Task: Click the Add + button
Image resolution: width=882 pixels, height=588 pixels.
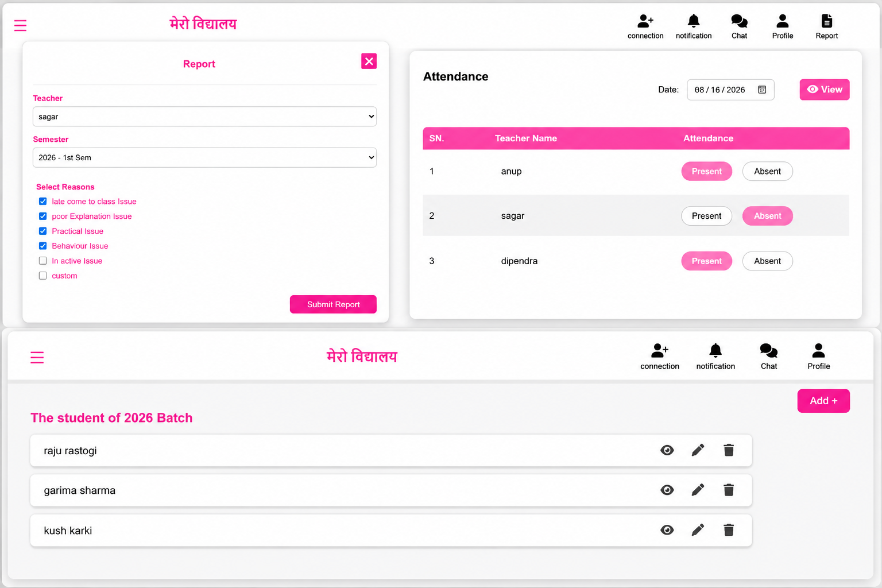Action: coord(823,401)
